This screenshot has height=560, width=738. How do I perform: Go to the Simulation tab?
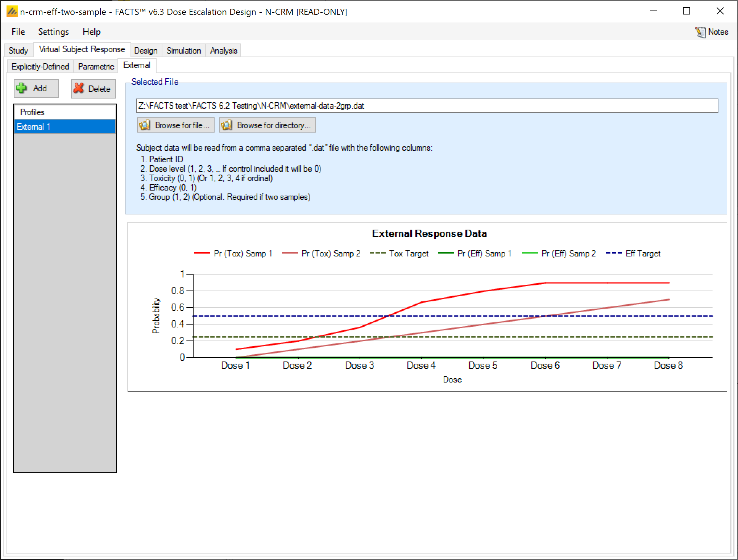tap(183, 50)
